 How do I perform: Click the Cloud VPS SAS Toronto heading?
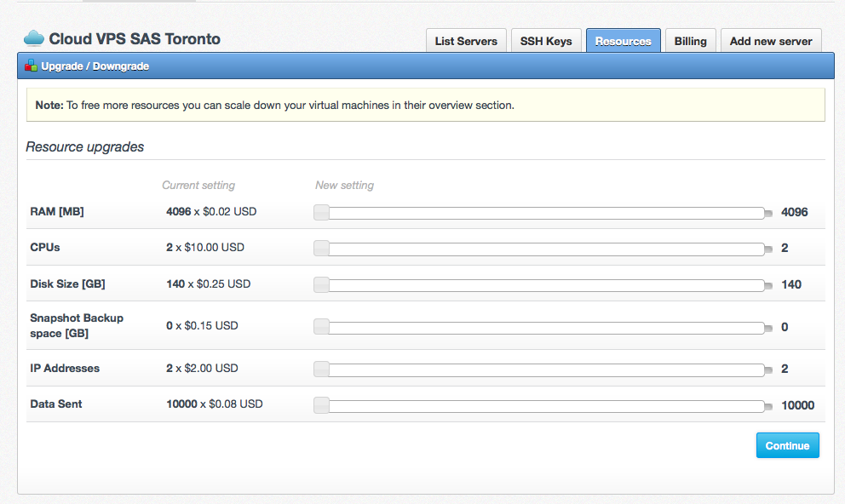click(135, 39)
